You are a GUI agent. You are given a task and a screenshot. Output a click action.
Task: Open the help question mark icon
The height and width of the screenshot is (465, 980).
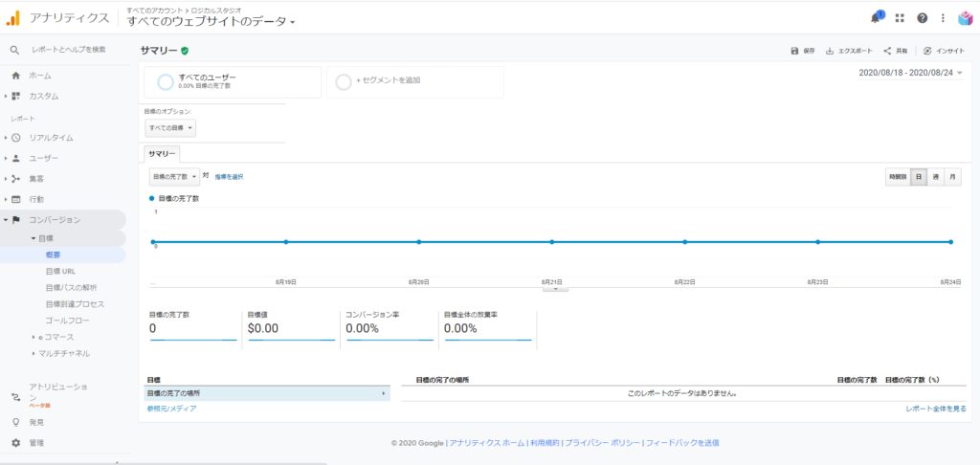click(922, 18)
